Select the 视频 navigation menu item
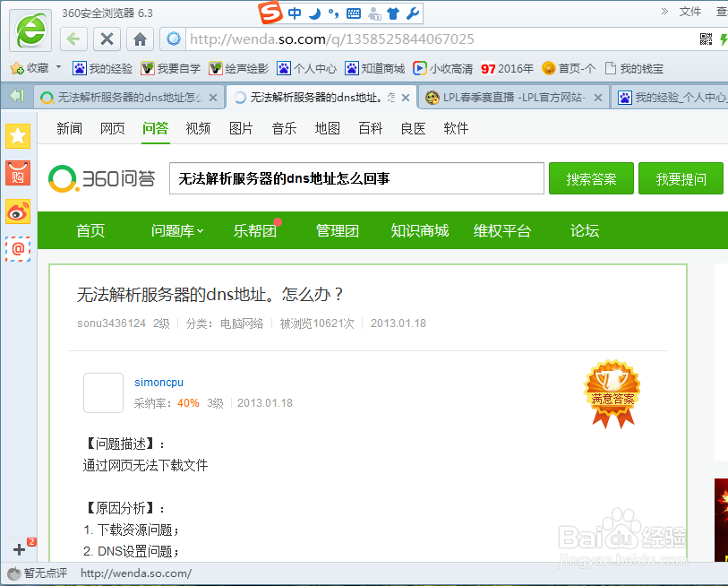The image size is (728, 586). (x=198, y=128)
